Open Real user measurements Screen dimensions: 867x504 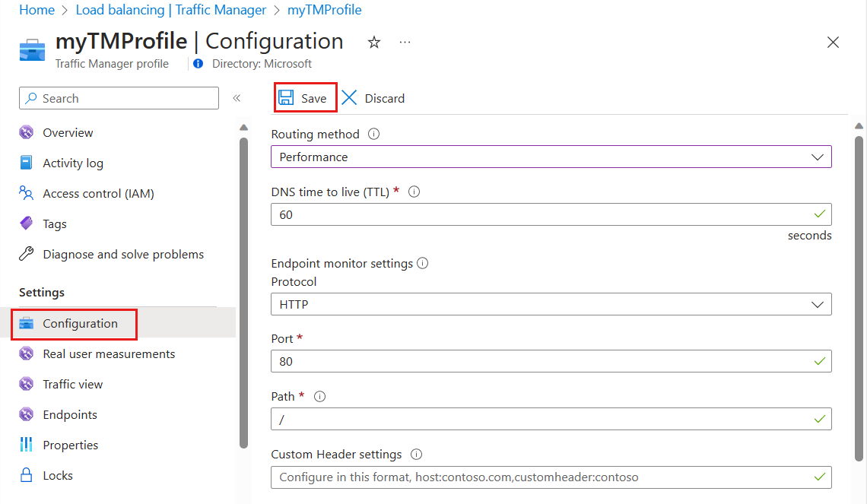pyautogui.click(x=109, y=353)
